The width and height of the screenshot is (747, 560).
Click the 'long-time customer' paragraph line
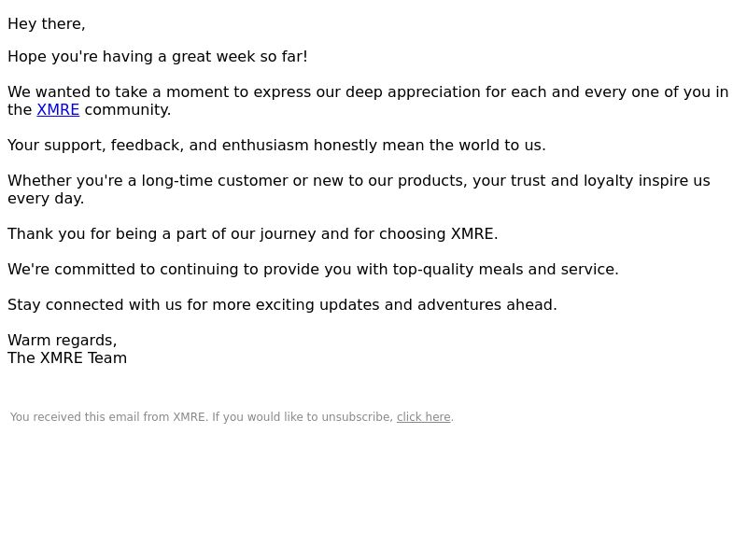(359, 181)
